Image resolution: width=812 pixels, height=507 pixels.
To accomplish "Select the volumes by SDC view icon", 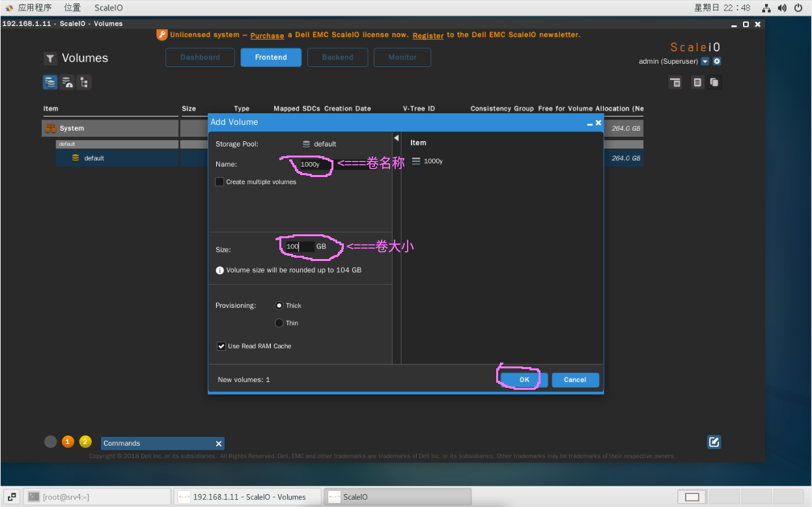I will tap(67, 83).
